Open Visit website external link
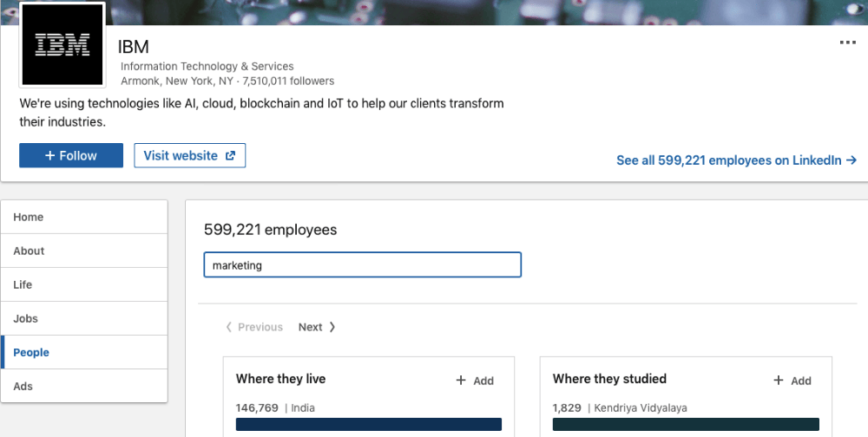 click(189, 156)
